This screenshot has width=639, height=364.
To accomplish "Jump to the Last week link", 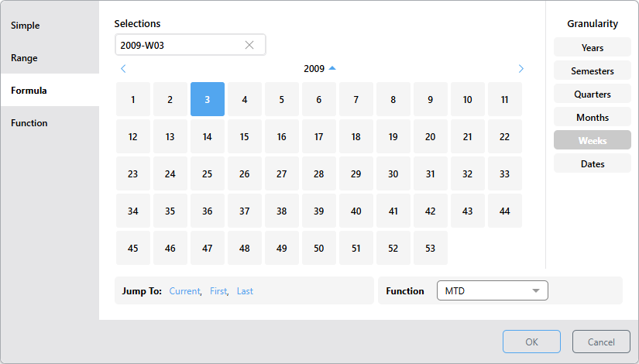I will [x=245, y=291].
